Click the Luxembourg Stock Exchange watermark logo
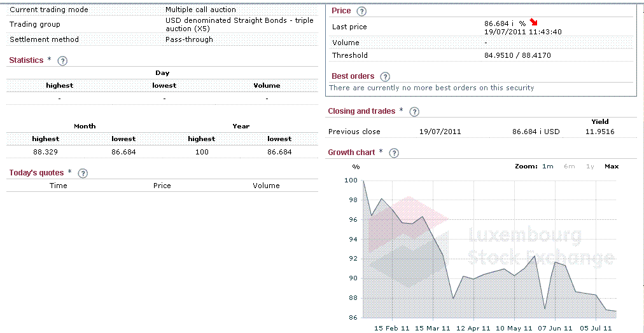The image size is (644, 333). click(490, 245)
